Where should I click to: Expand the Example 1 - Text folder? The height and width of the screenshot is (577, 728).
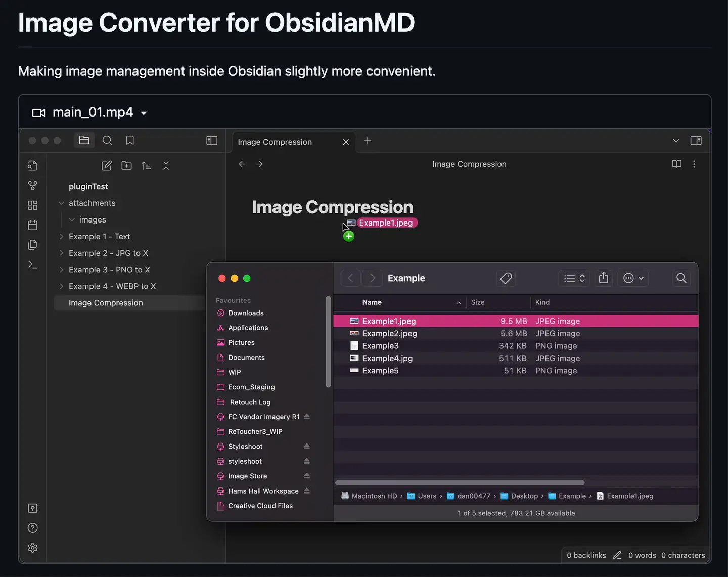tap(61, 237)
